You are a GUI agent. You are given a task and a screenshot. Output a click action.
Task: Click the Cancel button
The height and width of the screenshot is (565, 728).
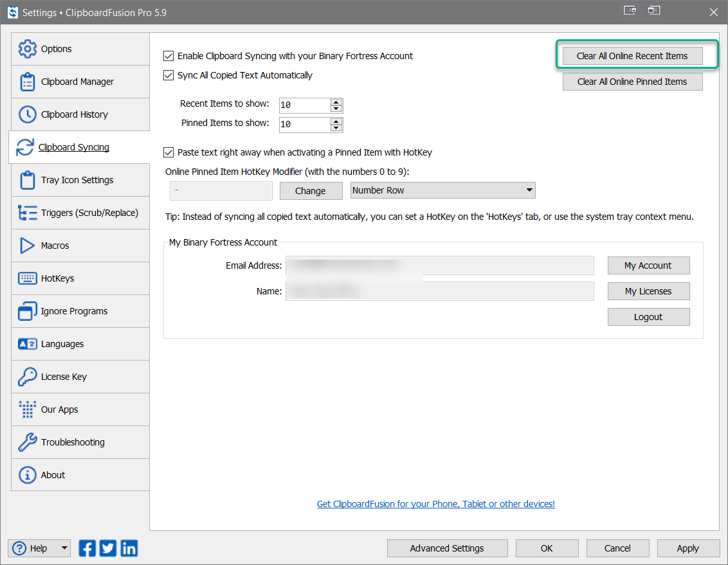point(617,548)
